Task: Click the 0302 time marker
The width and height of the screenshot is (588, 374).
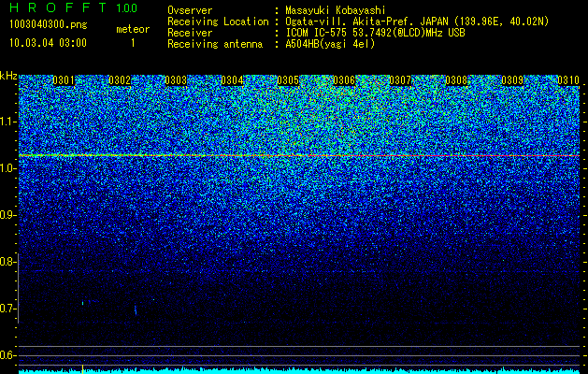Action: [120, 80]
